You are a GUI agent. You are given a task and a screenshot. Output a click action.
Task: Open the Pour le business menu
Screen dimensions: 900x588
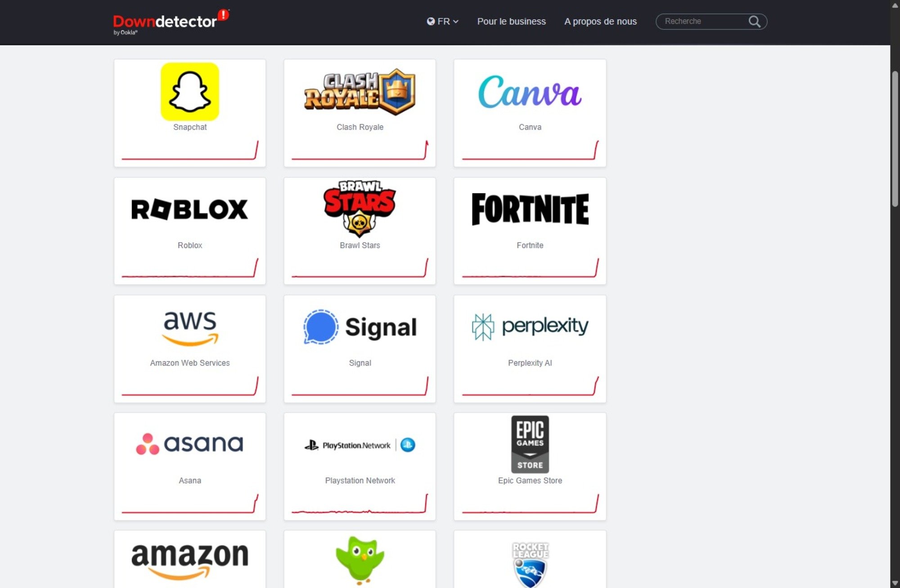(511, 22)
